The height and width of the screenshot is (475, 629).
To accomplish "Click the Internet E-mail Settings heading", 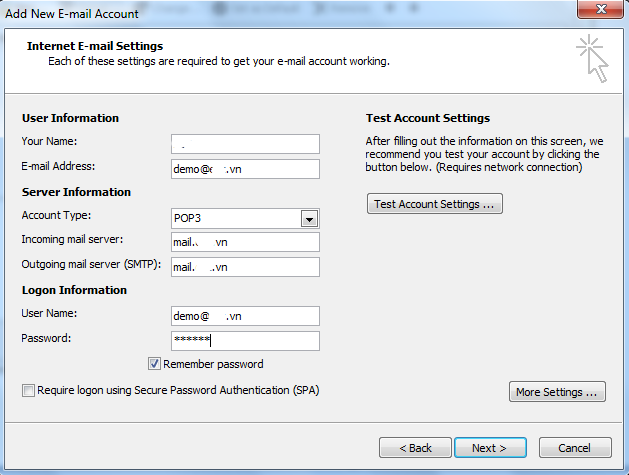I will pos(95,46).
